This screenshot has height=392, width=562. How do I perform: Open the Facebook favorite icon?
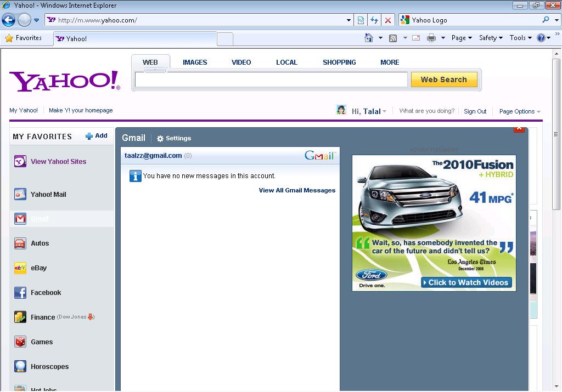coord(20,292)
